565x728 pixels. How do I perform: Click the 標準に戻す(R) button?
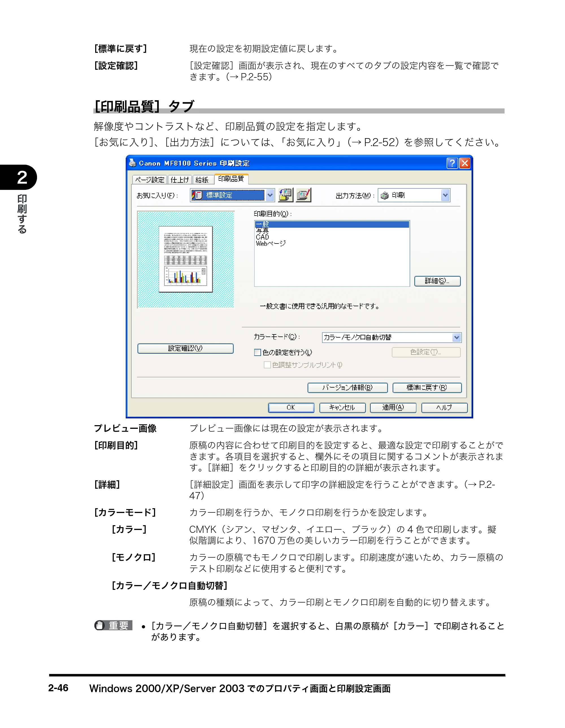coord(427,388)
